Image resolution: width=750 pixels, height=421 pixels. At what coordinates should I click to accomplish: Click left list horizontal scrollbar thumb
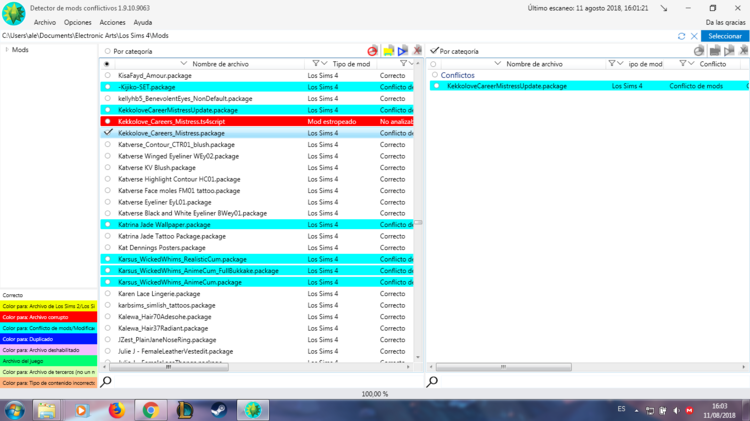click(x=168, y=367)
